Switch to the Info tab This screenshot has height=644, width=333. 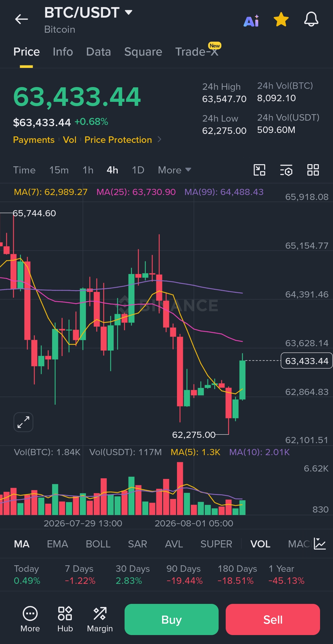[x=63, y=52]
